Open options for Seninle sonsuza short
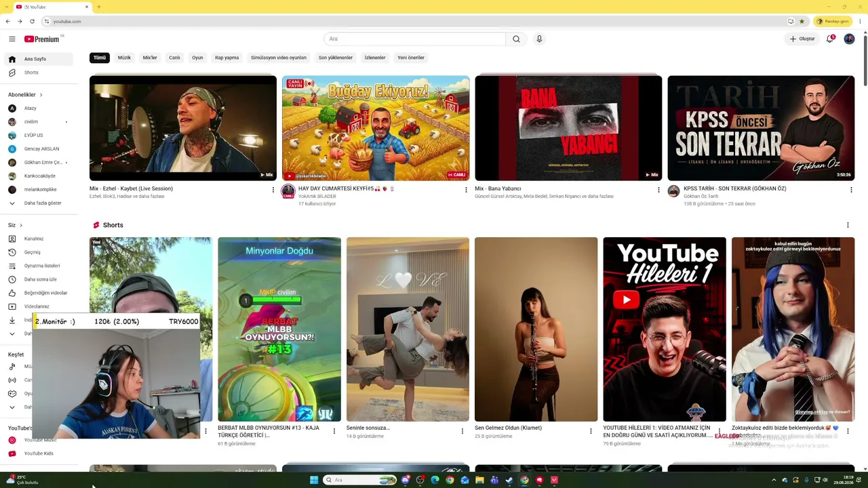This screenshot has width=868, height=488. [x=462, y=431]
